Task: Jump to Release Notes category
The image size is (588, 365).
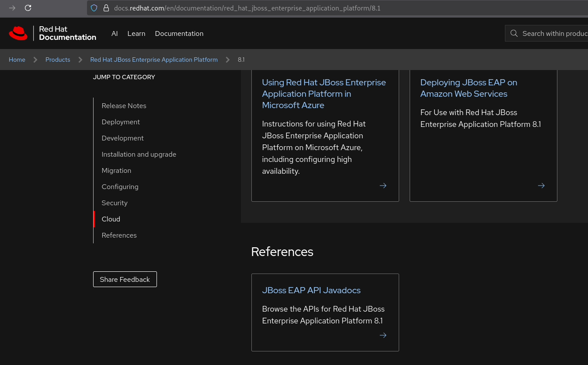Action: [x=124, y=106]
